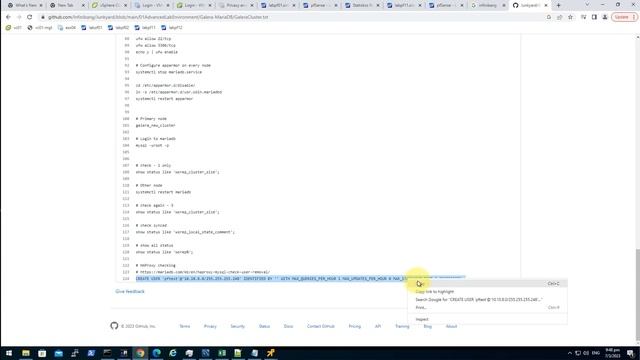Image resolution: width=640 pixels, height=360 pixels.
Task: Open Excel from the taskbar
Action: point(222,353)
